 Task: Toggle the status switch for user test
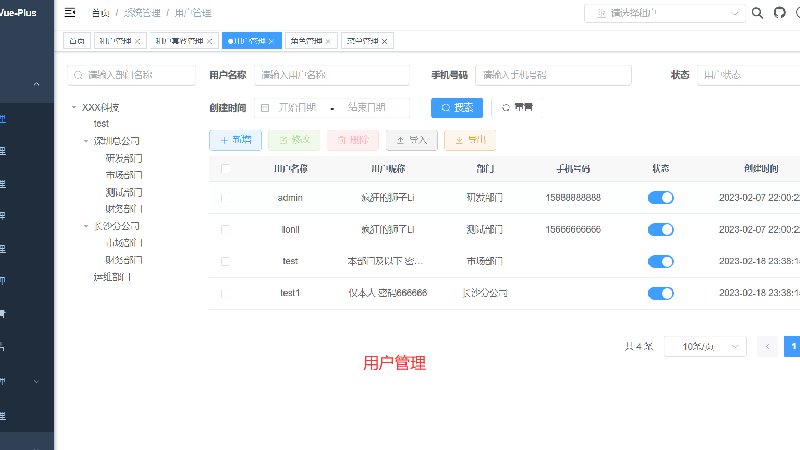coord(661,261)
